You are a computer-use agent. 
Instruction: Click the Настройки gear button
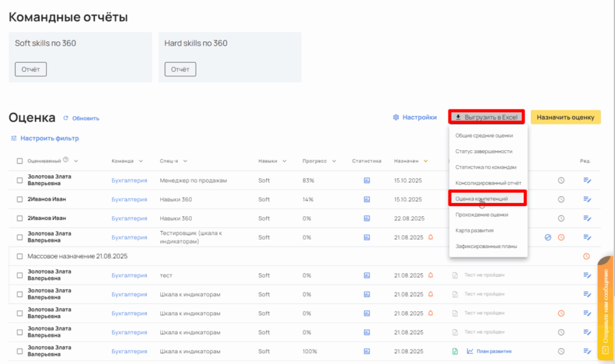(414, 118)
